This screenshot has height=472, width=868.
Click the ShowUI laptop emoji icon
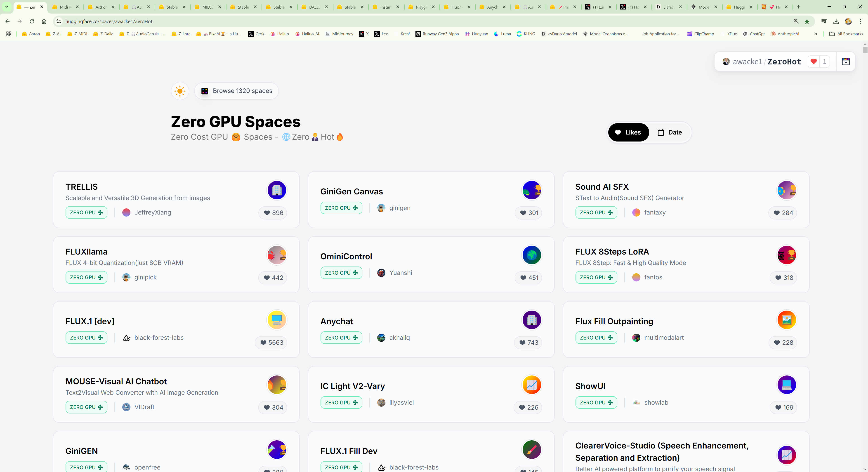(x=786, y=385)
